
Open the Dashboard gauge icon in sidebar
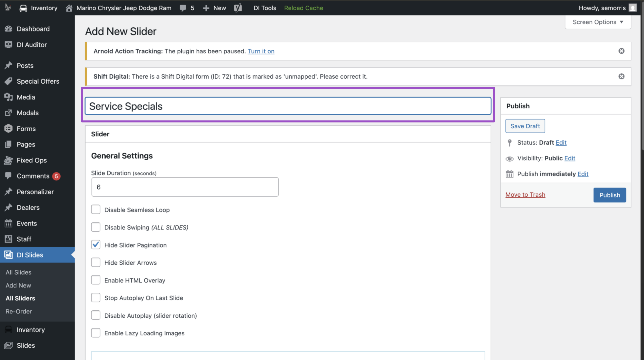click(8, 29)
